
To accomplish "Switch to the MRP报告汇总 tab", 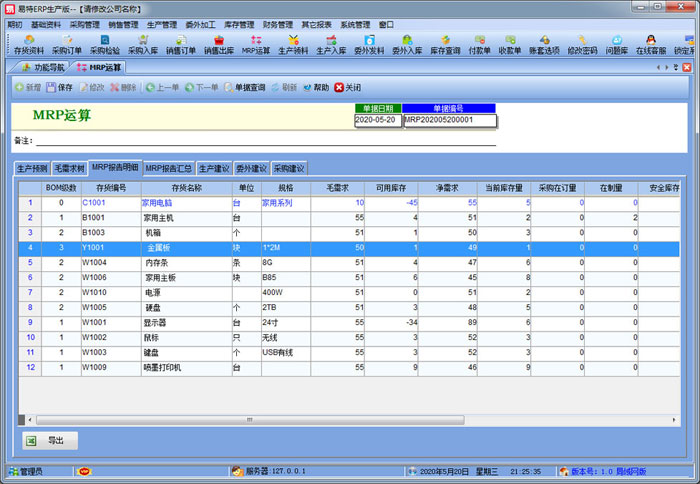I will 168,168.
